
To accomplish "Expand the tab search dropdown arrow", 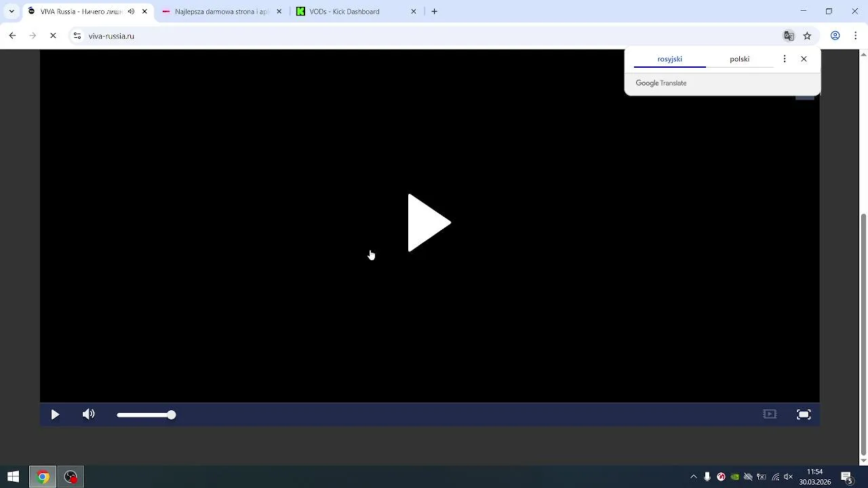I will pos(12,12).
